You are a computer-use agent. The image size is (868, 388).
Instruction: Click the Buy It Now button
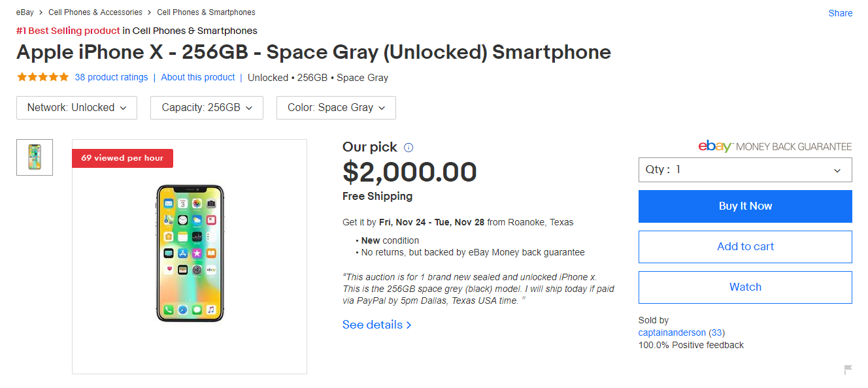coord(745,206)
